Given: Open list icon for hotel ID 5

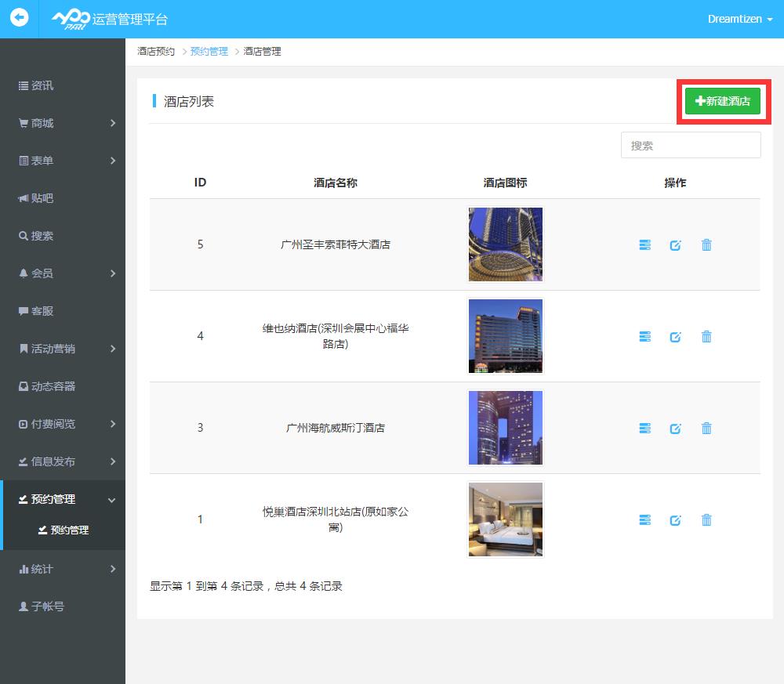Looking at the screenshot, I should click(x=644, y=245).
